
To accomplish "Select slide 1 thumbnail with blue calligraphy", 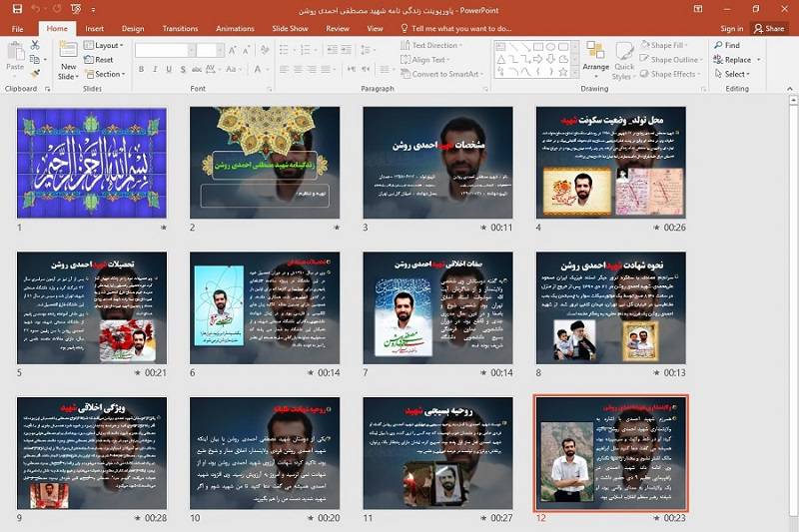I will tap(92, 162).
